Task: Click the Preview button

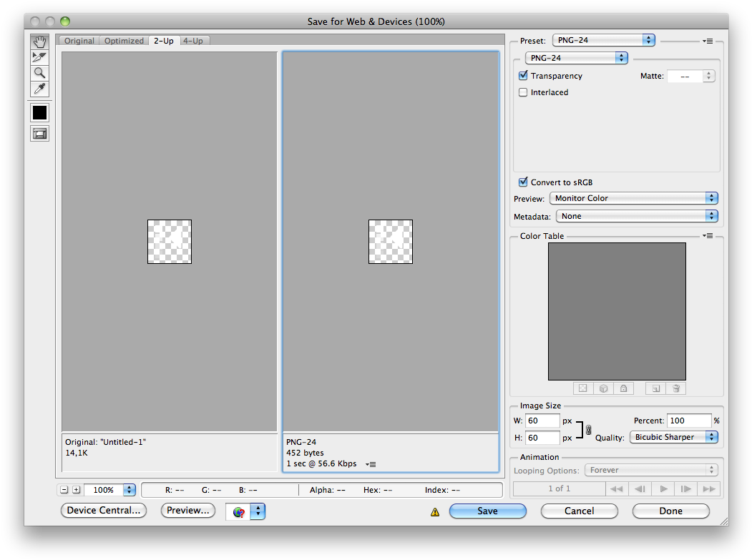Action: pos(187,511)
